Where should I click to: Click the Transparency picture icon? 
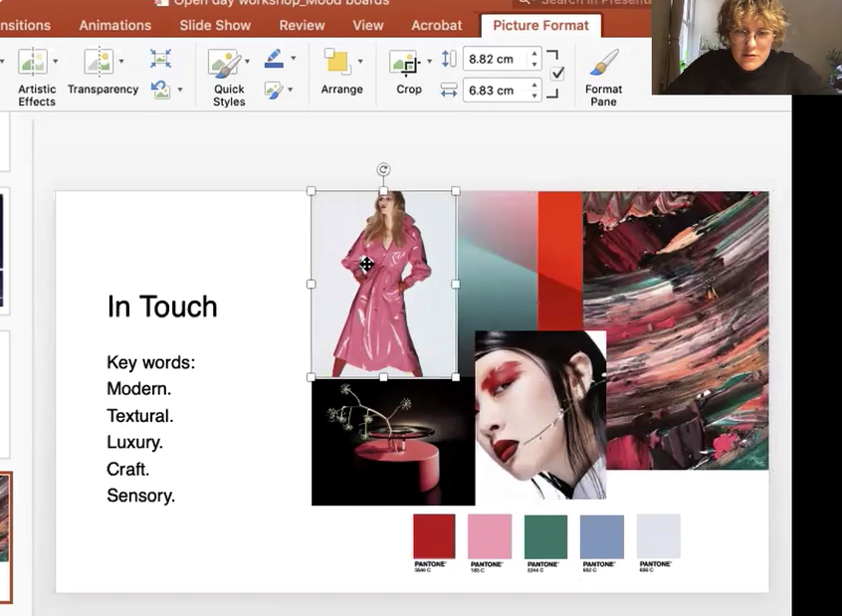click(x=99, y=62)
